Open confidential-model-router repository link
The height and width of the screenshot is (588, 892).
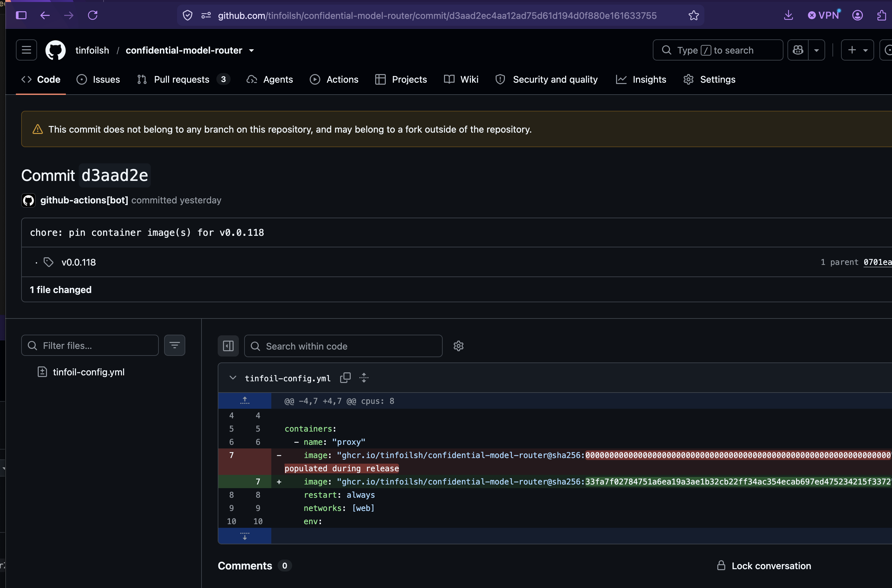pyautogui.click(x=184, y=50)
